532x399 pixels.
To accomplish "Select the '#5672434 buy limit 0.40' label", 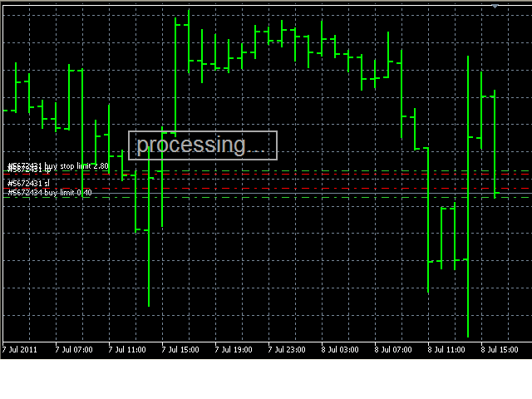I will pos(50,193).
